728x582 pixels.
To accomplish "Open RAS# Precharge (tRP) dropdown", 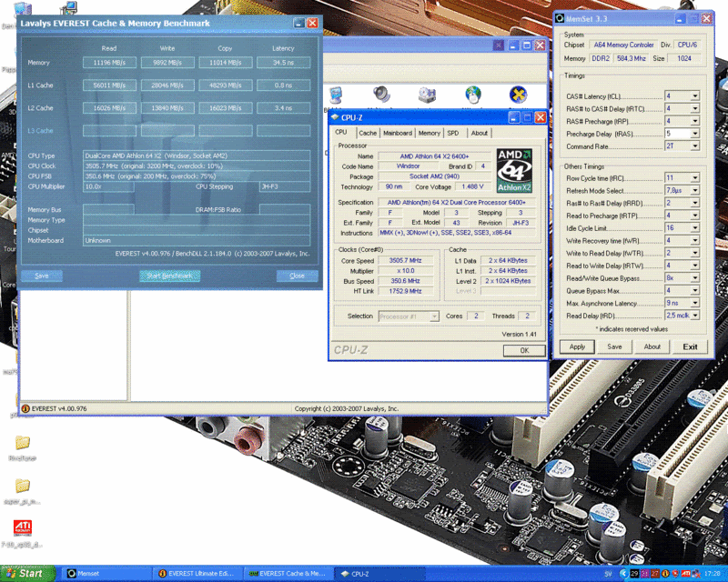I will (x=694, y=121).
